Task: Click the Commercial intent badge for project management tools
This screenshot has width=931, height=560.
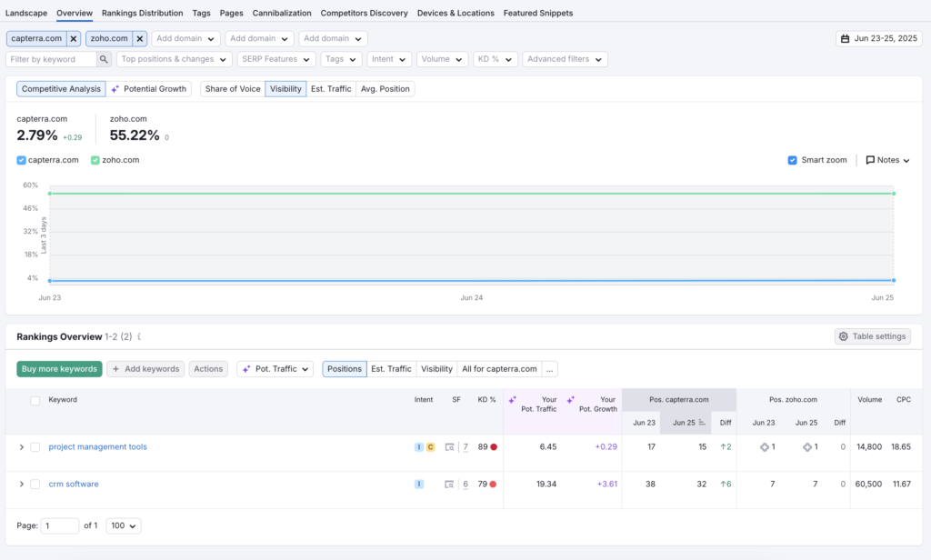Action: coord(430,447)
